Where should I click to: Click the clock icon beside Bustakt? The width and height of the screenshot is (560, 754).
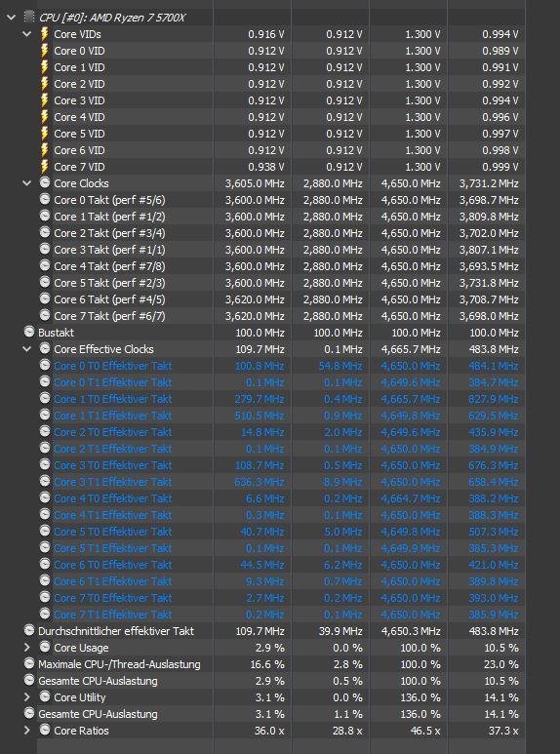tap(29, 332)
